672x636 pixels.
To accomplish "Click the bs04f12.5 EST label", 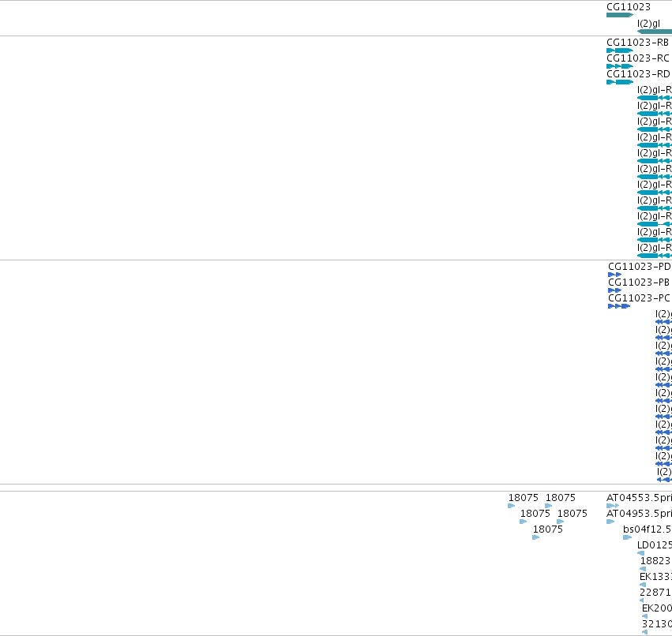I will point(648,529).
